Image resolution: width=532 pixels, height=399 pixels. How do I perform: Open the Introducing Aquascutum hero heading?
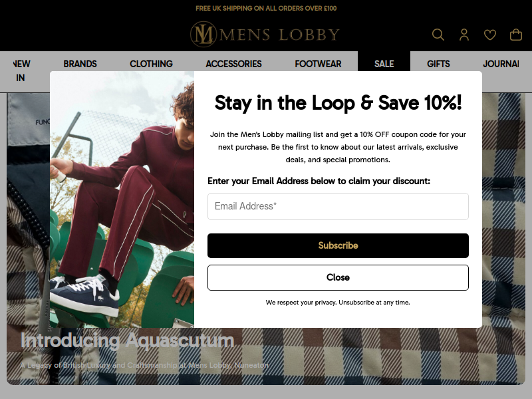[x=128, y=340]
